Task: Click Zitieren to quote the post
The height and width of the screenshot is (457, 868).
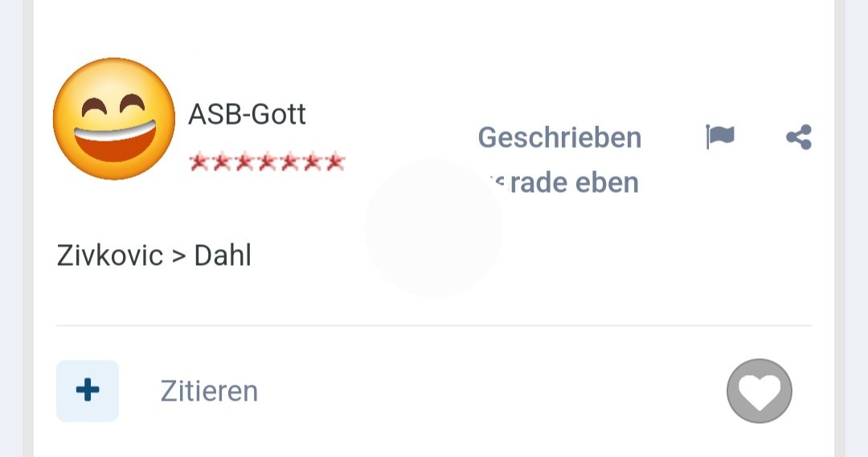Action: [209, 391]
